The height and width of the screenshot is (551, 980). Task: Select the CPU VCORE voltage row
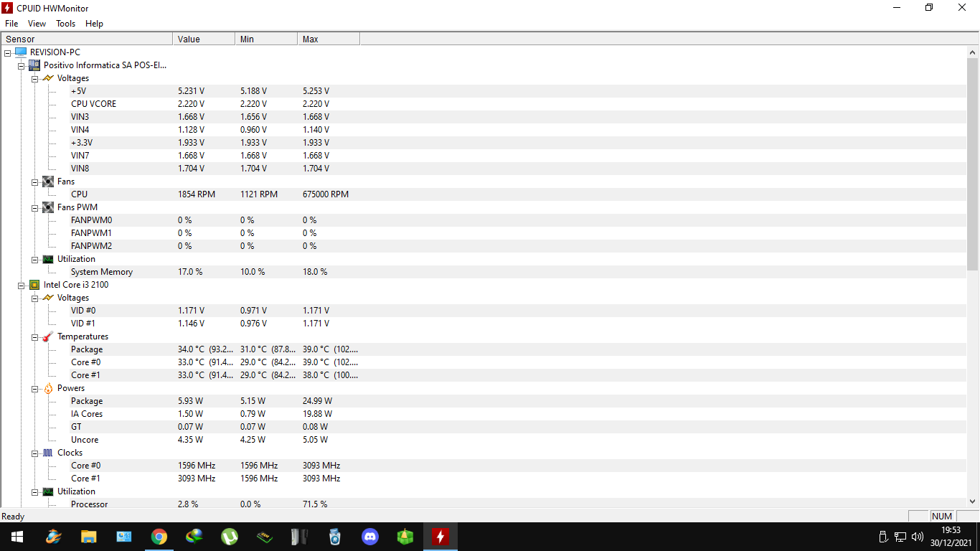(483, 104)
